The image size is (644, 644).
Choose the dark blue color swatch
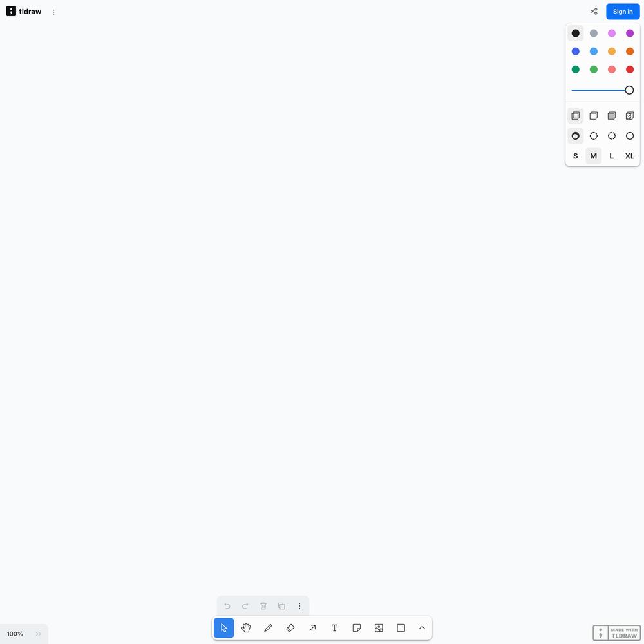click(x=575, y=52)
